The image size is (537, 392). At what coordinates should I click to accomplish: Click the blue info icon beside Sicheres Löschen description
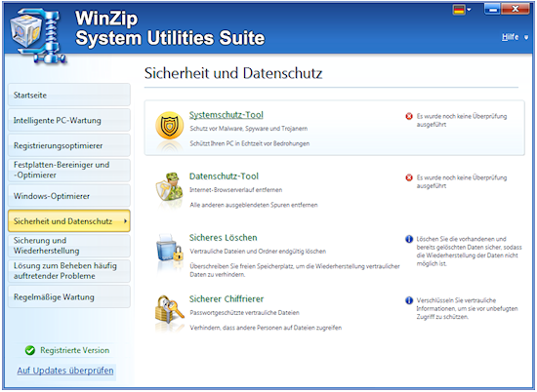(x=409, y=239)
